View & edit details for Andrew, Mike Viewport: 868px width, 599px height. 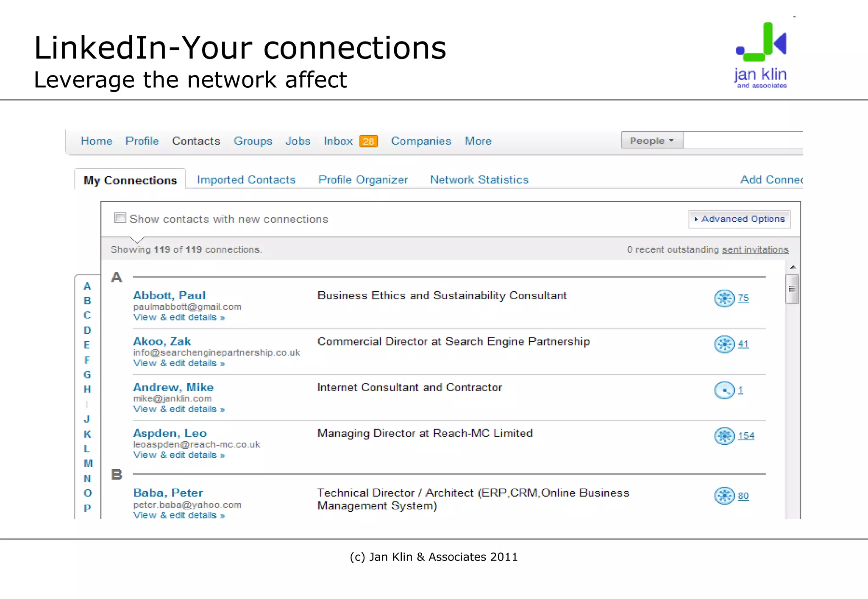click(179, 409)
